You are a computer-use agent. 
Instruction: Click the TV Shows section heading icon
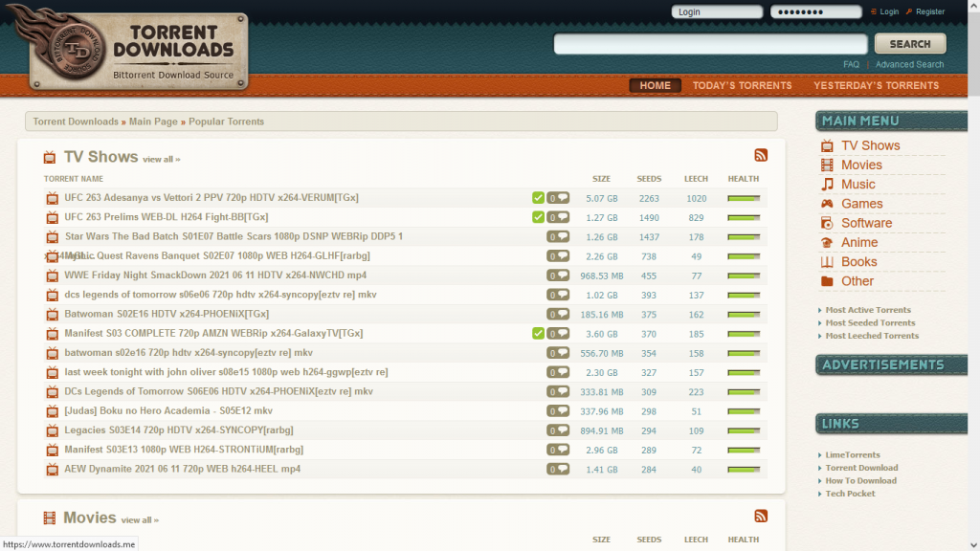pyautogui.click(x=50, y=158)
